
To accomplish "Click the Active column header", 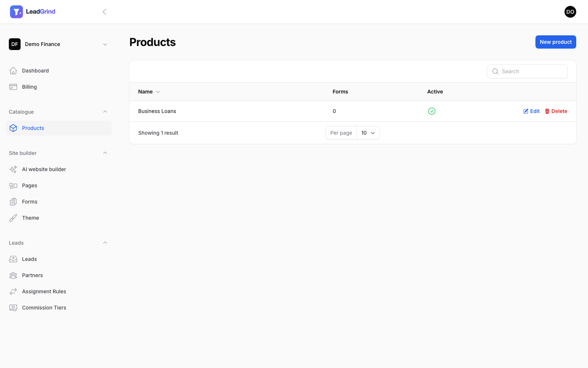I will 435,92.
